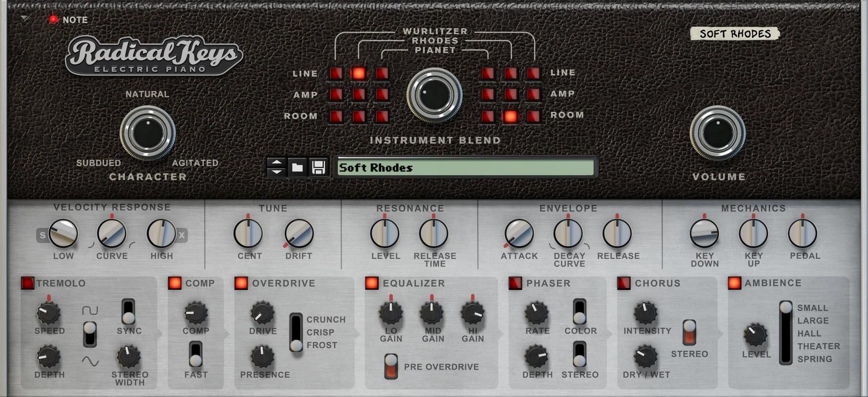This screenshot has width=868, height=397.
Task: Click the Volume knob
Action: 717,133
